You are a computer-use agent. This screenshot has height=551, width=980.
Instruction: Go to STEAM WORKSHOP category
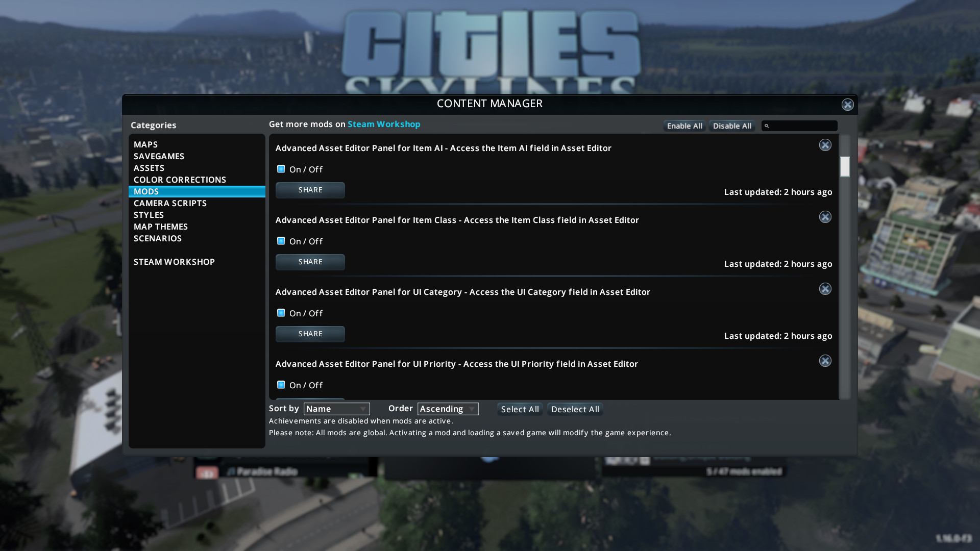point(174,262)
